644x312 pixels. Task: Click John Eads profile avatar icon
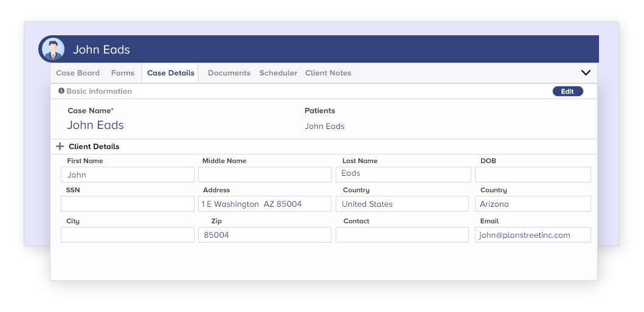pos(53,49)
